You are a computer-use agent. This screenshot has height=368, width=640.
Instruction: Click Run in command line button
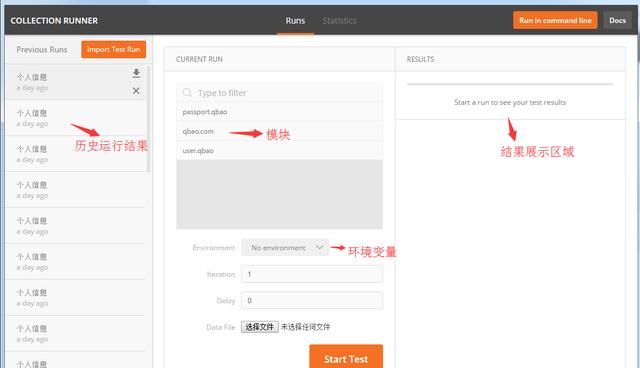click(x=555, y=20)
